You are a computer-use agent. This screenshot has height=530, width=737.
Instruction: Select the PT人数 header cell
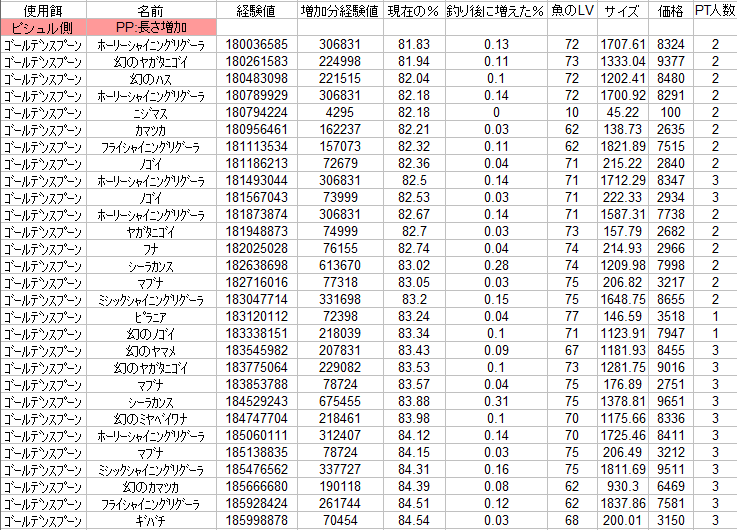click(714, 10)
